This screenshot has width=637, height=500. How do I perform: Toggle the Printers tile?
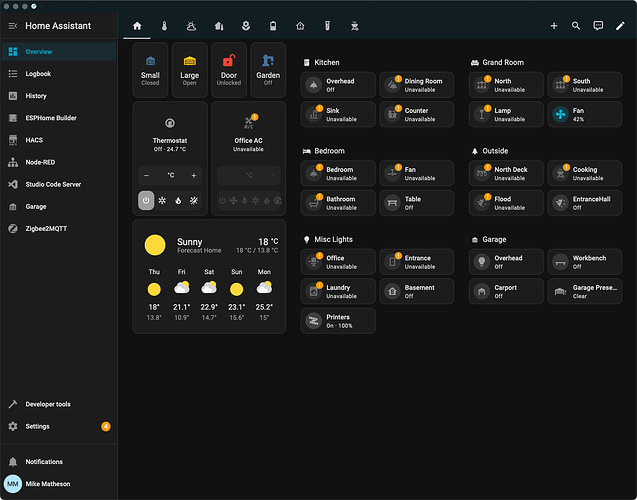tap(338, 321)
